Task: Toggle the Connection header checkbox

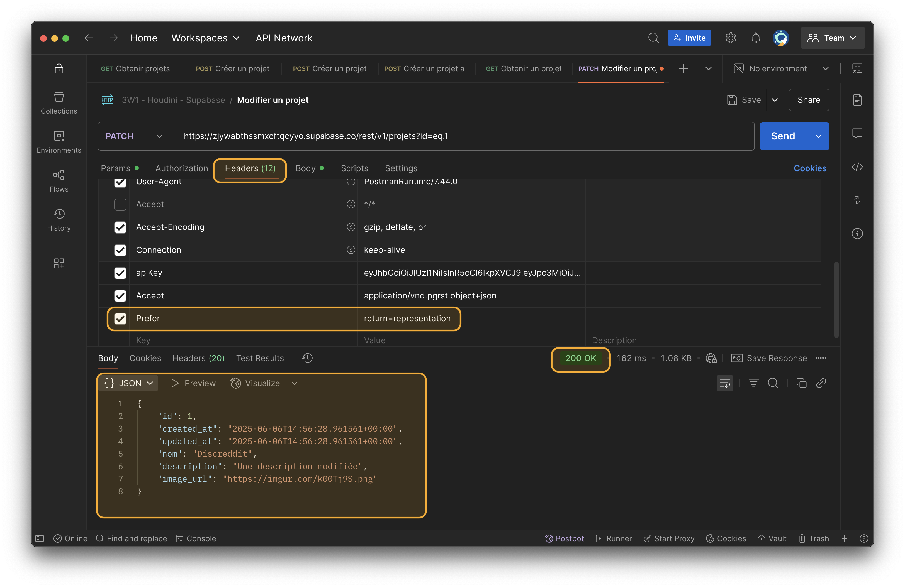Action: 120,250
